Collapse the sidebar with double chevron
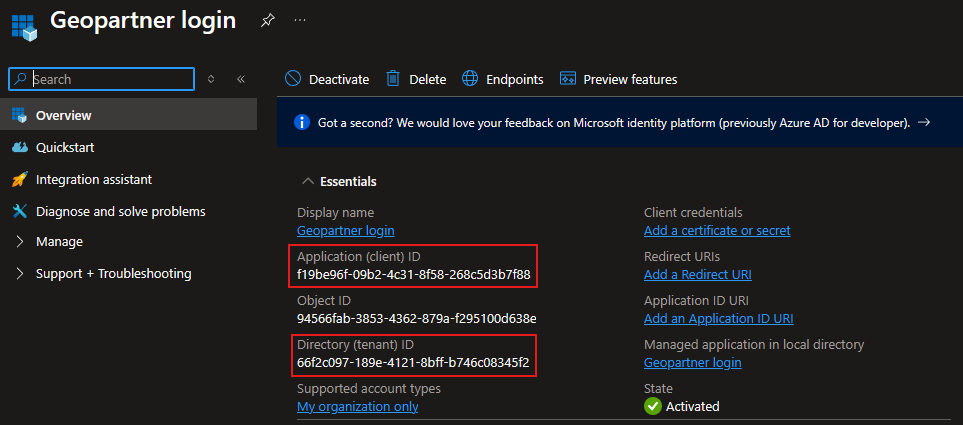The height and width of the screenshot is (425, 963). (x=241, y=79)
